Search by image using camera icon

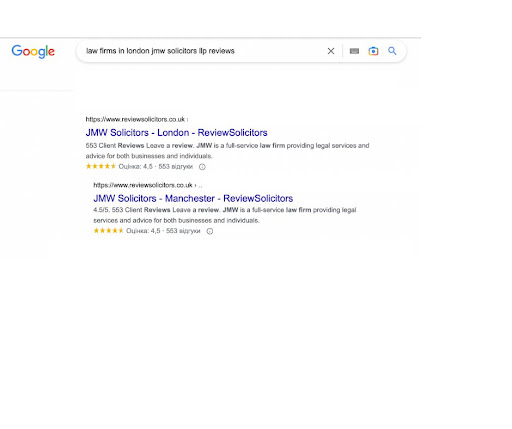pos(373,51)
